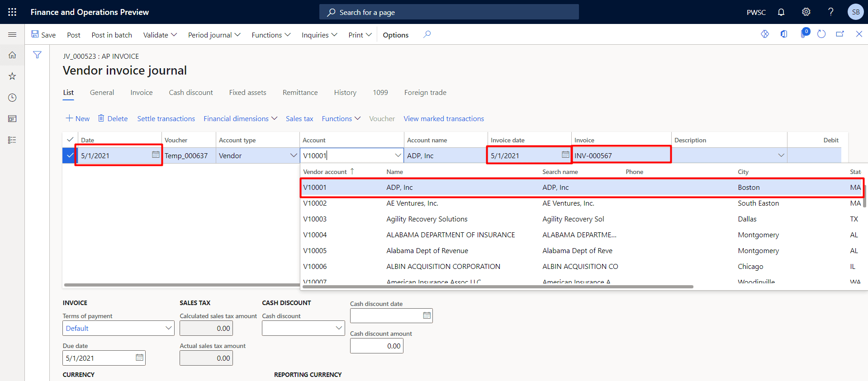
Task: Switch to the Remittance tab
Action: (300, 93)
